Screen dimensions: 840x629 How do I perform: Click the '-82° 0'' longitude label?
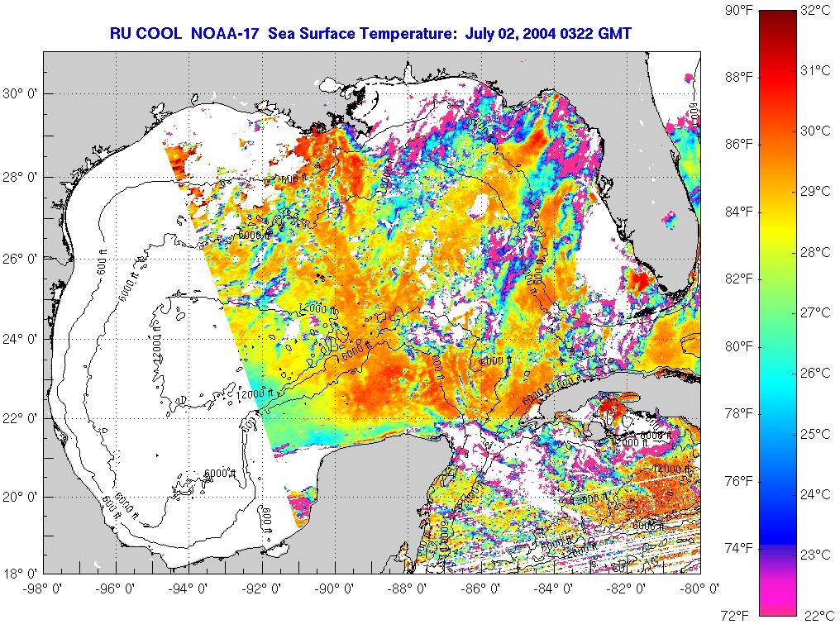626,589
